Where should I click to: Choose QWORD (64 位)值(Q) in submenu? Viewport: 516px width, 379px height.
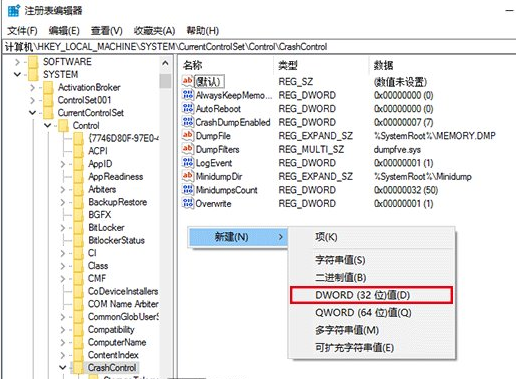pos(371,313)
